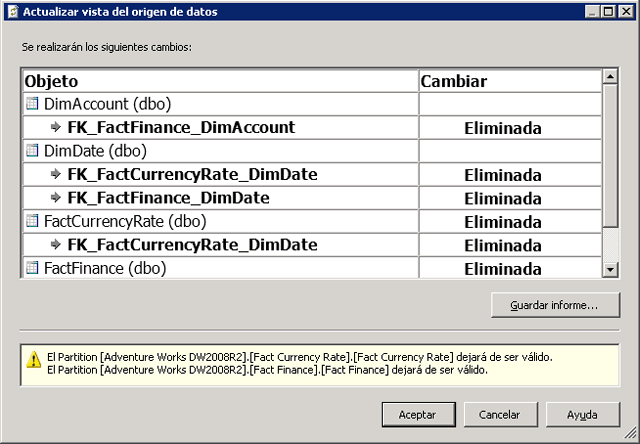640x444 pixels.
Task: Click the Cancelar button
Action: (501, 415)
